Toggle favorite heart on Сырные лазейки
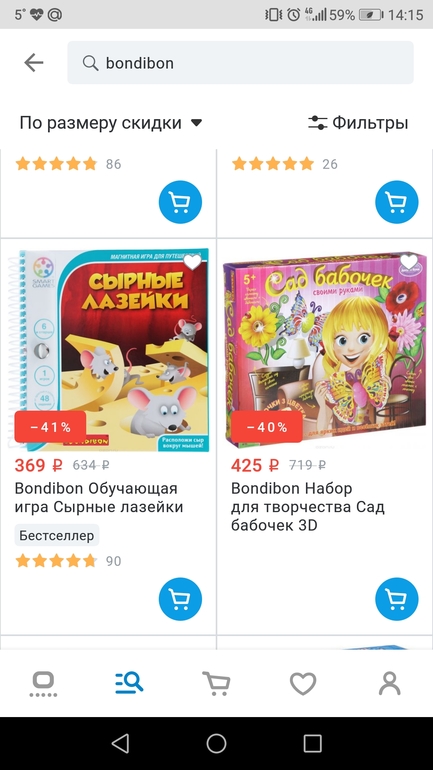The height and width of the screenshot is (770, 433). 192,262
